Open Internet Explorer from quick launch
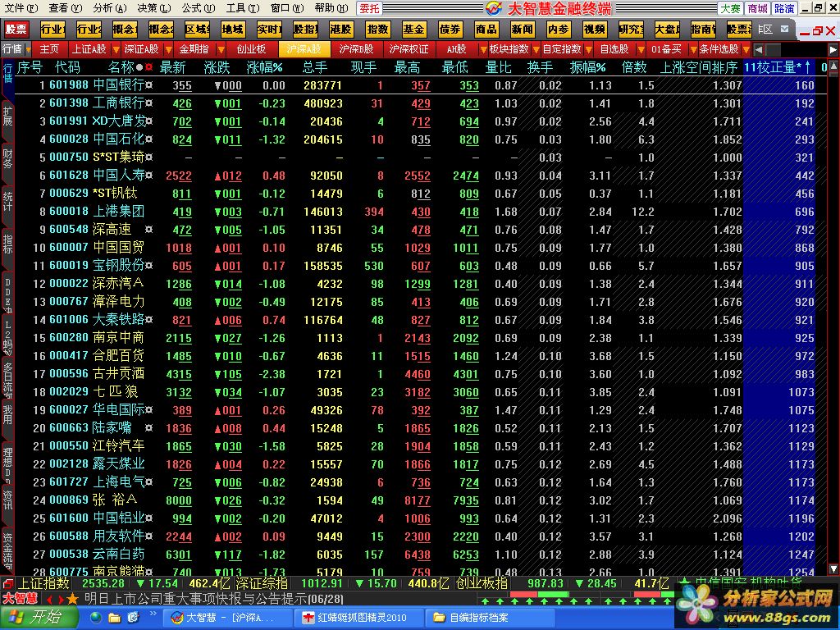The height and width of the screenshot is (630, 840). (96, 618)
